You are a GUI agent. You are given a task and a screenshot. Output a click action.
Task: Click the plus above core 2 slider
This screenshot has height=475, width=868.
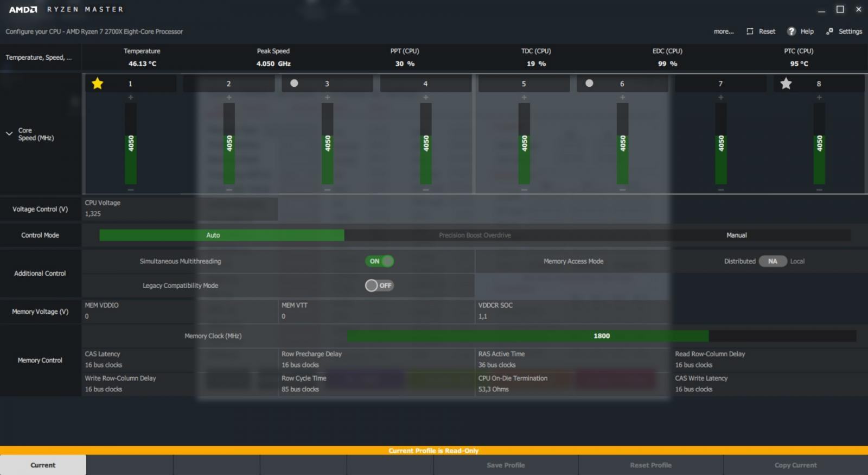(229, 97)
